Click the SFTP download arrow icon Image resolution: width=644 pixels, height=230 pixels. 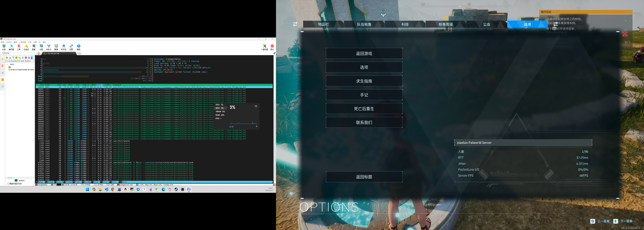click(x=10, y=58)
